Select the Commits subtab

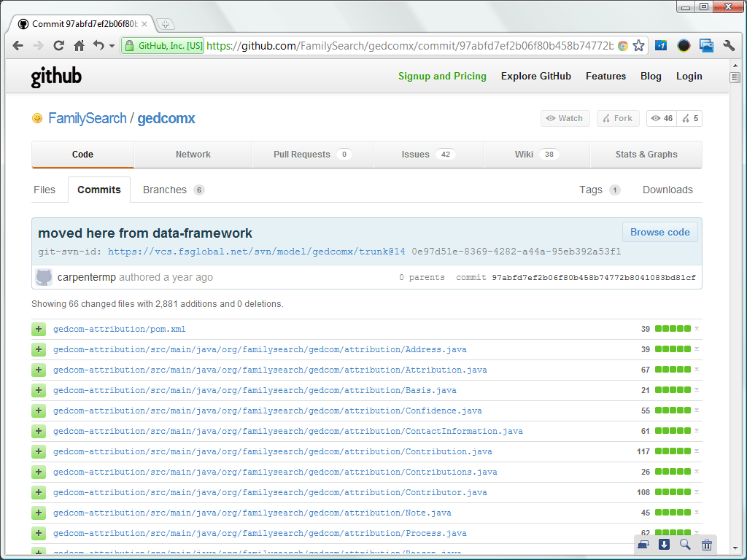point(99,190)
